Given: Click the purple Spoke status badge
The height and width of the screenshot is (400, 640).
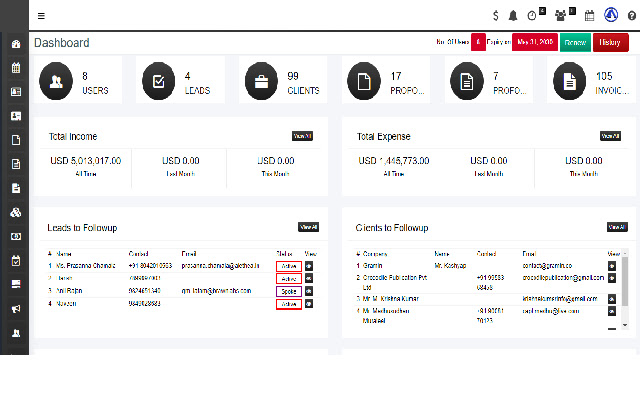Looking at the screenshot, I should pyautogui.click(x=289, y=291).
